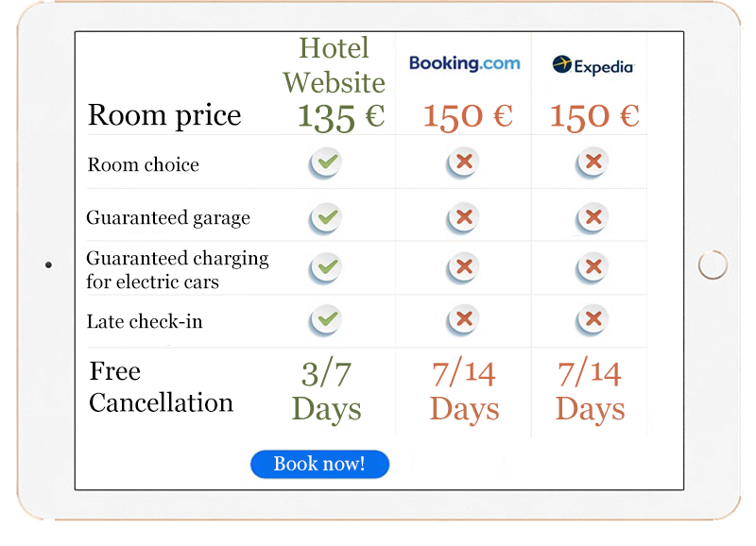Click the Hotel Website 3/7 Days cancellation
This screenshot has width=756, height=546.
(326, 391)
